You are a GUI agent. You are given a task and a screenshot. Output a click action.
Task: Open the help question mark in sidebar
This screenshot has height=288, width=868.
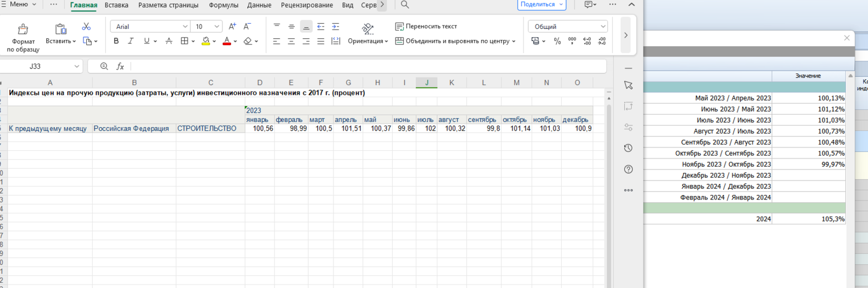(629, 169)
